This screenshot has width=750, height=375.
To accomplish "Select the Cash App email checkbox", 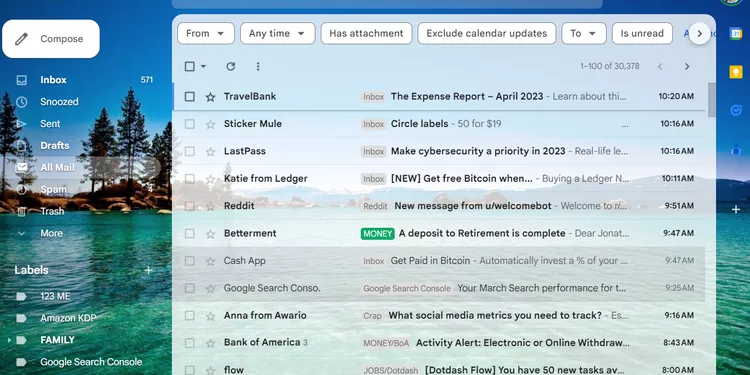I will tap(189, 261).
